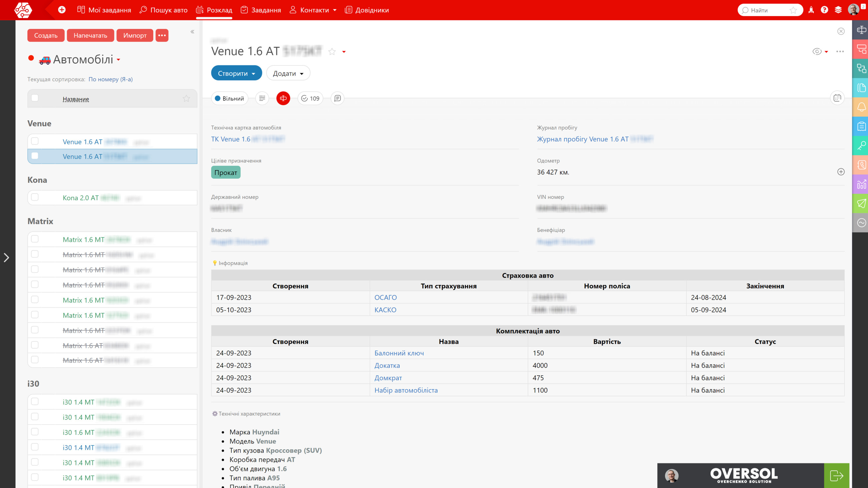Open the paper plane icon in right sidebar
This screenshot has width=868, height=488.
pos(861,203)
